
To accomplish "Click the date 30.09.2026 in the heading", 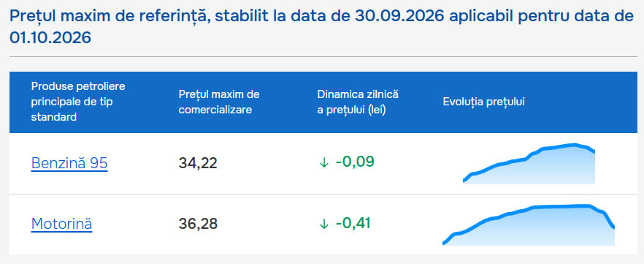I will click(x=398, y=16).
